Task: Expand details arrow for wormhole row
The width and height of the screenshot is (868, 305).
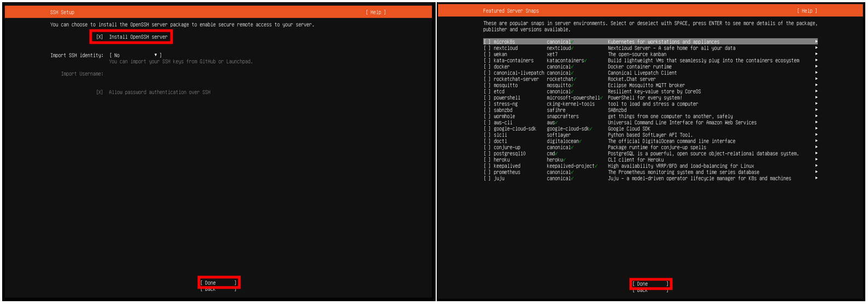Action: pos(816,116)
